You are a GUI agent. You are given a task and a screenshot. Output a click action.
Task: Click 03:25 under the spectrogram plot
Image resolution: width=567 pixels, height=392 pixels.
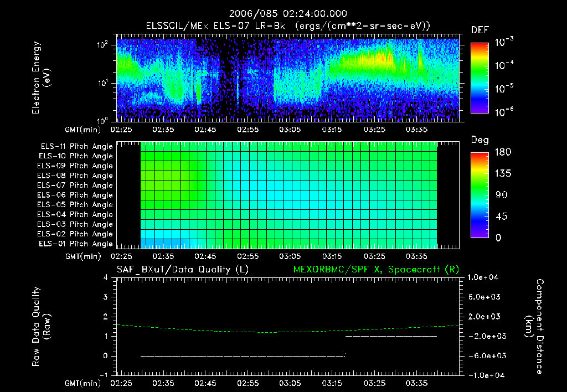[374, 130]
